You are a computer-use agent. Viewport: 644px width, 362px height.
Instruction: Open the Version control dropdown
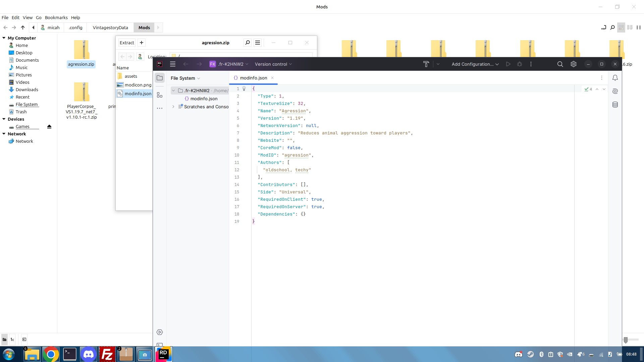[273, 64]
